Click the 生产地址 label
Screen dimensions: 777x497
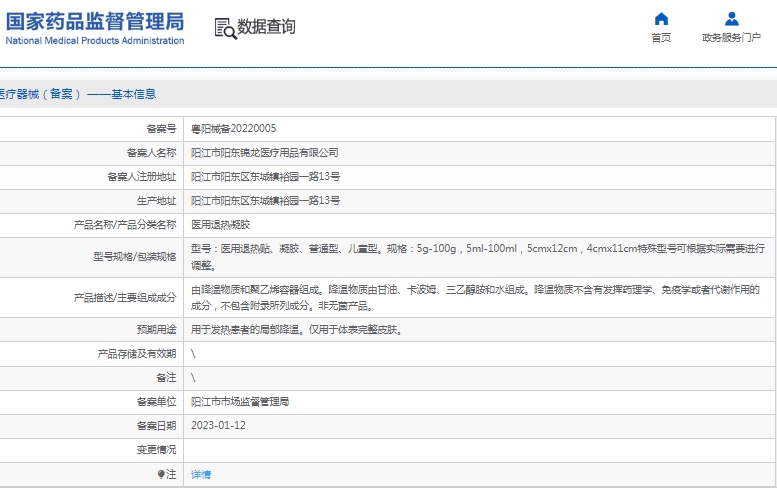coord(157,201)
